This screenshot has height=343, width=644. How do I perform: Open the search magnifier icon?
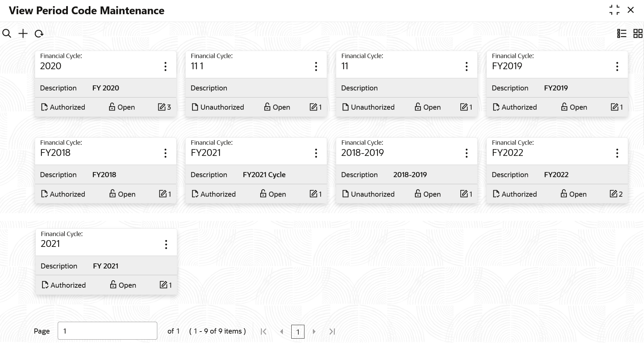click(7, 33)
